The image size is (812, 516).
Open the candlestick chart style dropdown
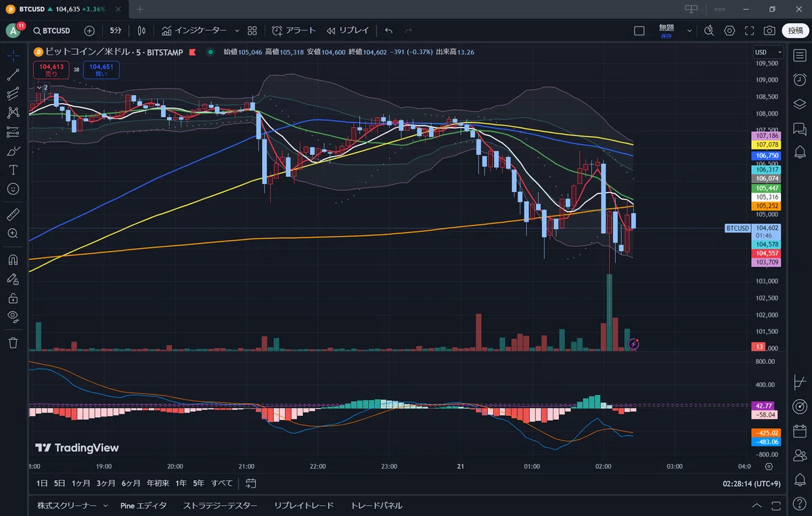tap(142, 30)
